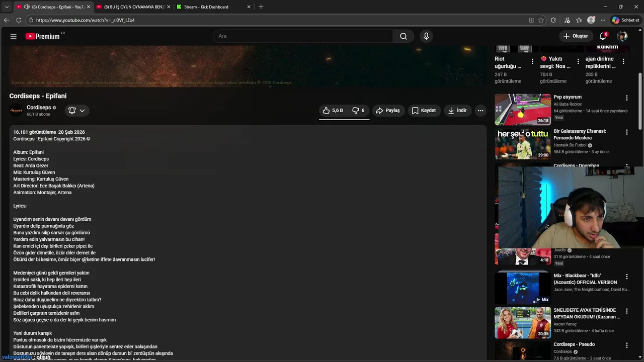
Task: Open Riot uğurluğu video title
Action: click(x=508, y=62)
